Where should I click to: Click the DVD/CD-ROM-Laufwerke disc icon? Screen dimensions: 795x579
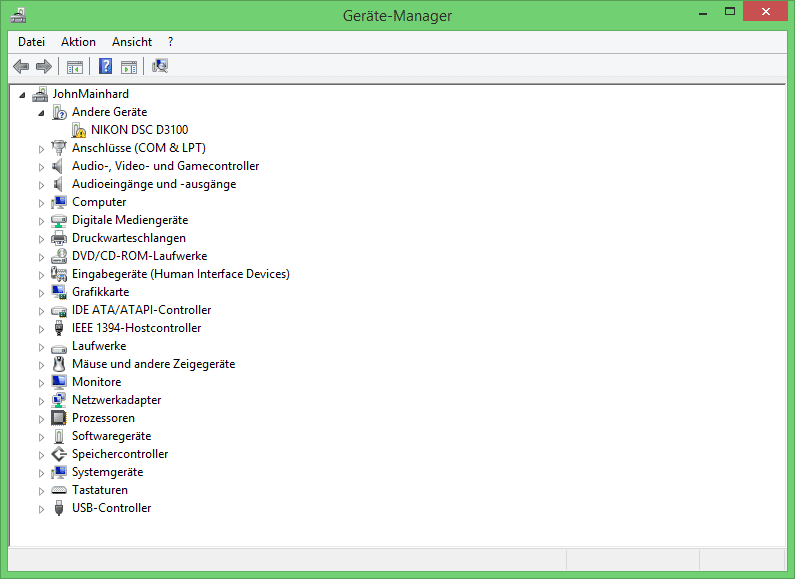[x=59, y=256]
